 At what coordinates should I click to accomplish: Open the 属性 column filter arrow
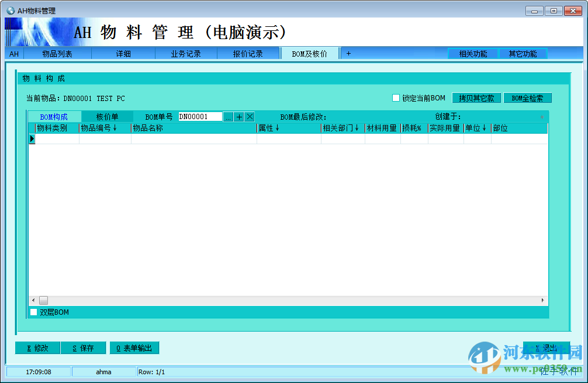point(277,128)
